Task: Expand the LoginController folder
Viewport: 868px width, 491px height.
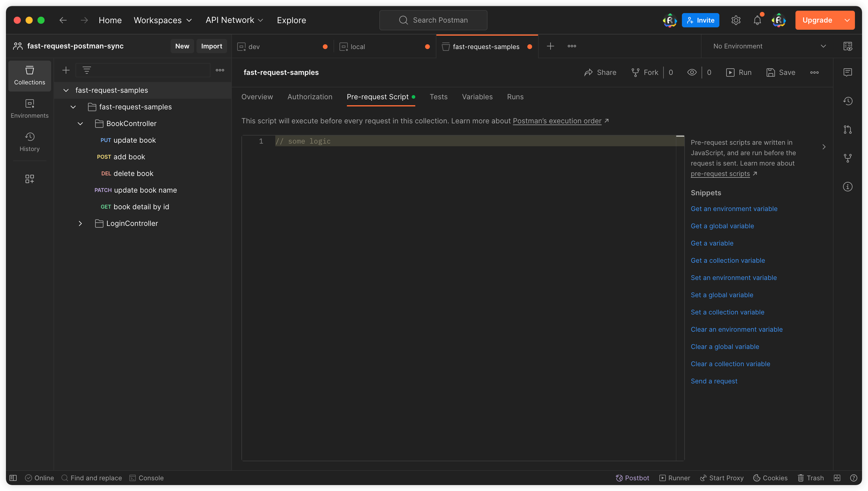Action: [x=80, y=224]
